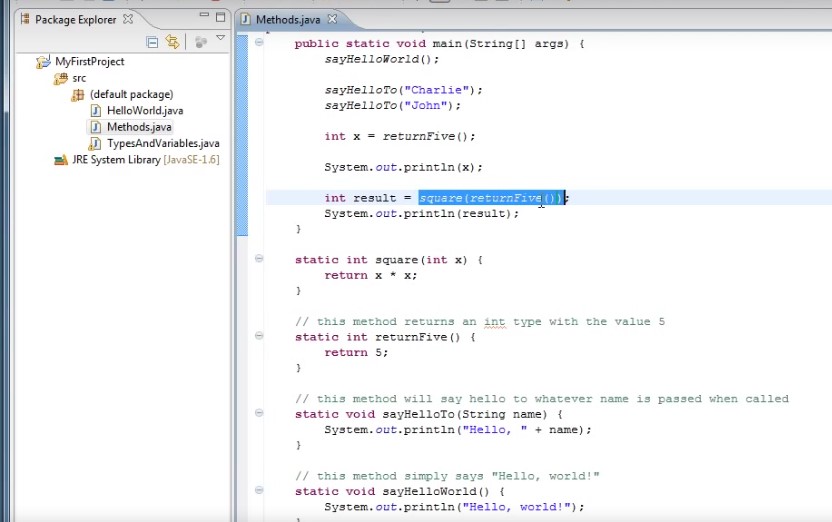
Task: Open Package Explorer View Menu dropdown arrow
Action: pos(220,39)
